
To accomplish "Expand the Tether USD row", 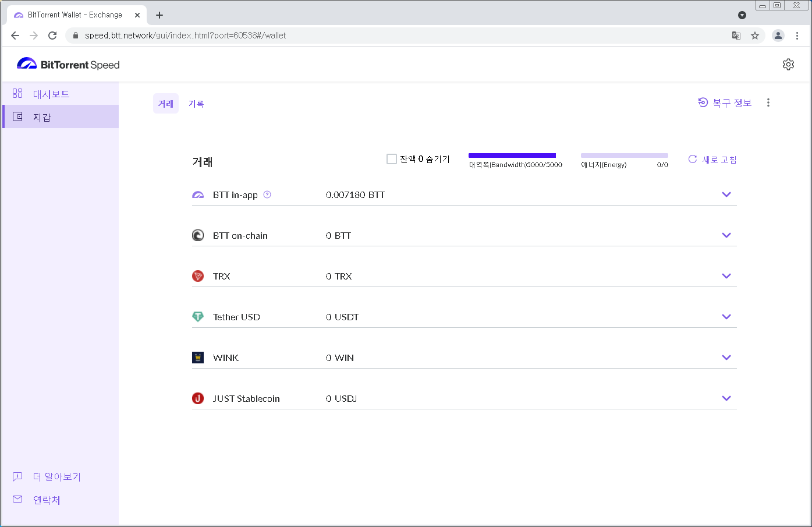I will point(726,317).
